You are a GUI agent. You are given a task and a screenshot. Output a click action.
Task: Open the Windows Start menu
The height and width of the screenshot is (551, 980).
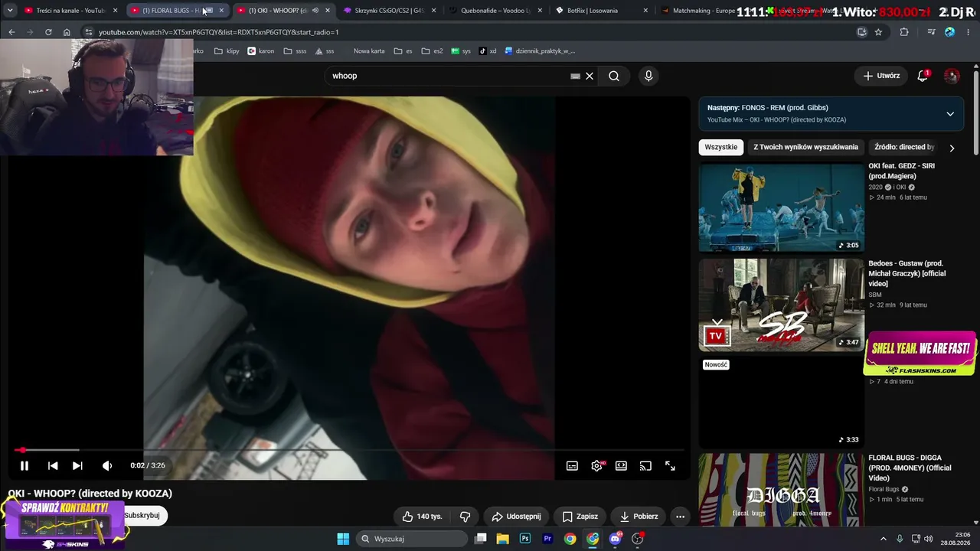click(343, 539)
